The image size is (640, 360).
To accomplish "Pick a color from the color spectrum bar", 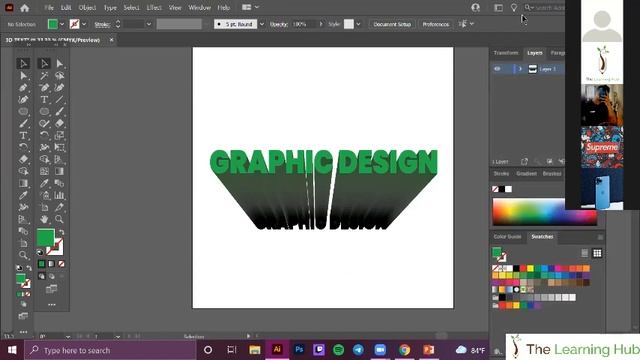I will point(544,212).
